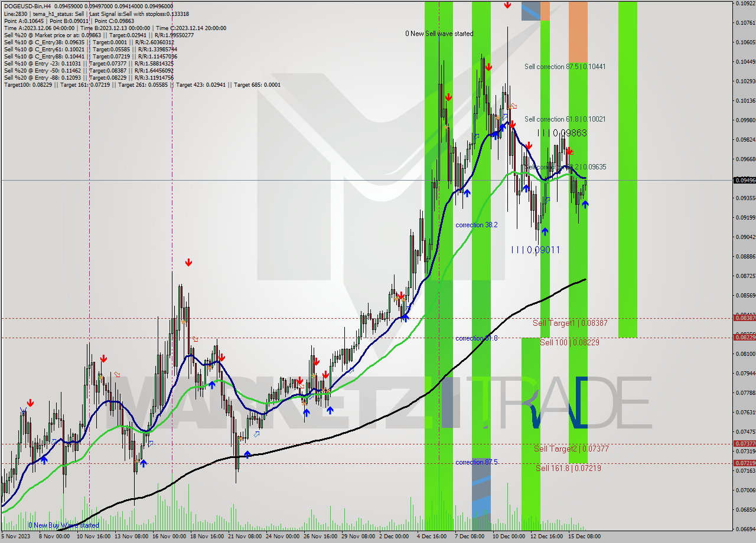Screen dimensions: 756x543
Task: Click the '29 Nov 08:00' time axis label
Action: (x=359, y=537)
